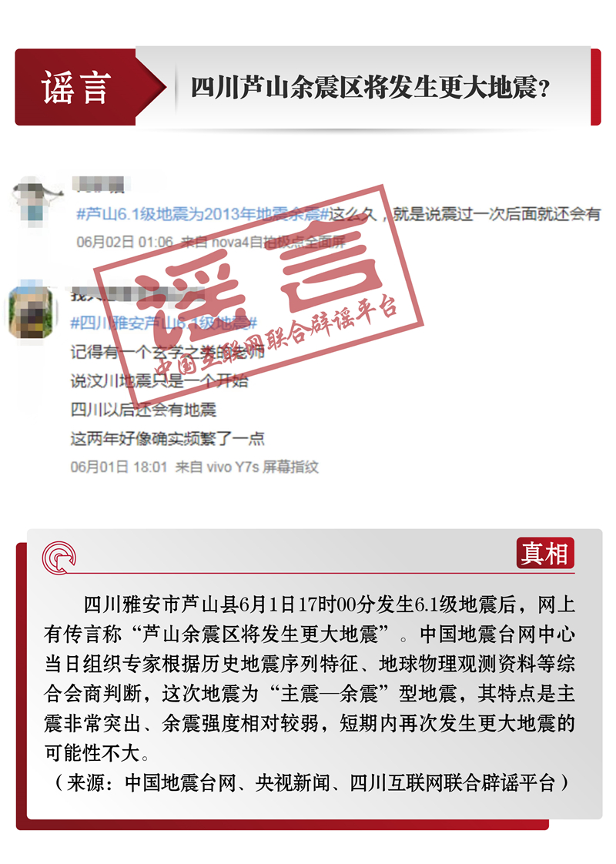The height and width of the screenshot is (864, 616).
Task: Click the red spiral logo icon
Action: (59, 558)
